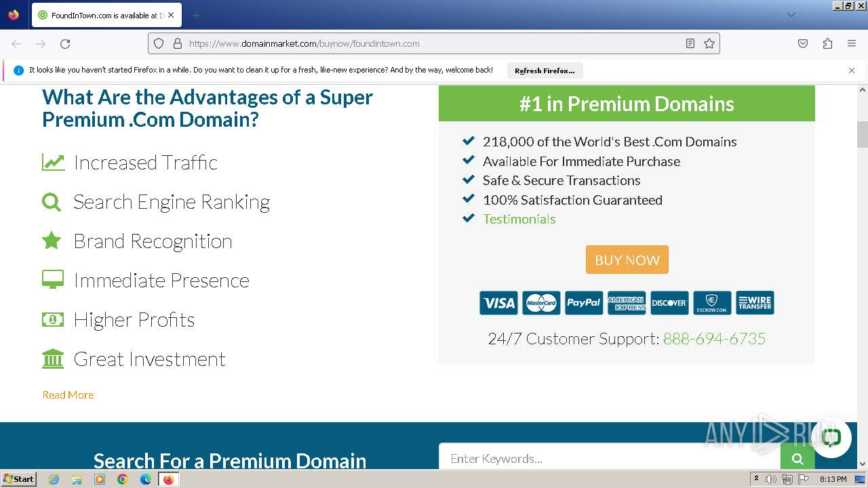Bookmark this page with star icon

point(709,43)
